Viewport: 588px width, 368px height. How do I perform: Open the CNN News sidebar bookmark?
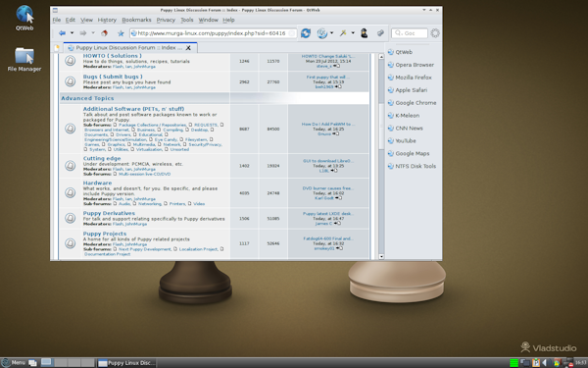[x=405, y=129]
